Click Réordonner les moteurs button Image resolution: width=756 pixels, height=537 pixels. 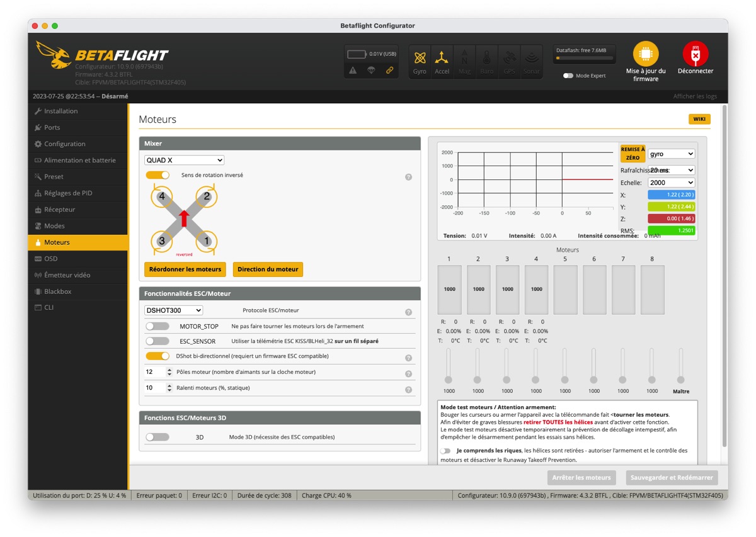pyautogui.click(x=185, y=269)
